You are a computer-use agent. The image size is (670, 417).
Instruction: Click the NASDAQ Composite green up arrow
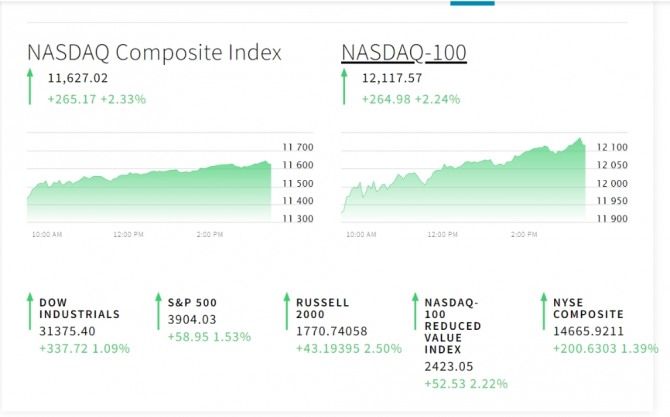click(30, 87)
